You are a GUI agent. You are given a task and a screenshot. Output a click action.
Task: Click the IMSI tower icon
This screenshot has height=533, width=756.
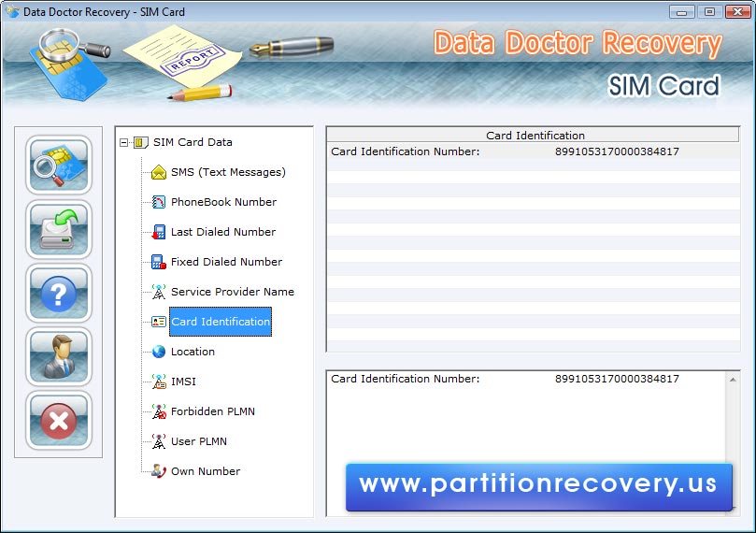click(x=159, y=382)
